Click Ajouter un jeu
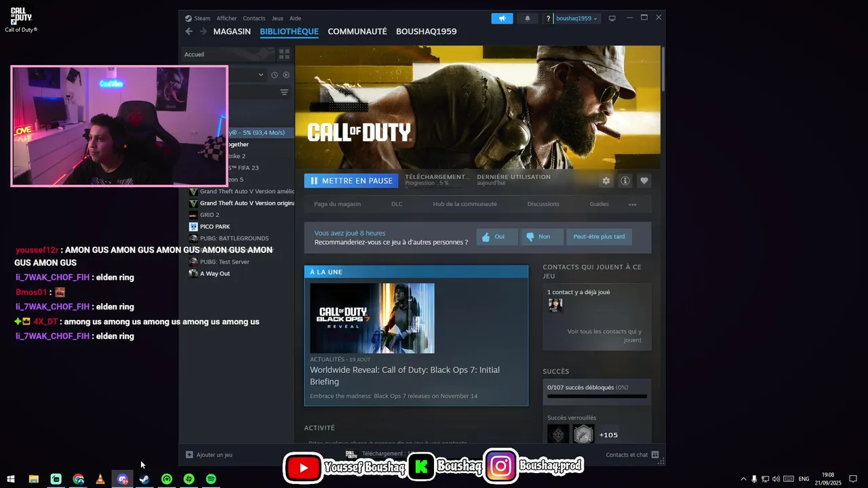The height and width of the screenshot is (488, 868). click(210, 455)
